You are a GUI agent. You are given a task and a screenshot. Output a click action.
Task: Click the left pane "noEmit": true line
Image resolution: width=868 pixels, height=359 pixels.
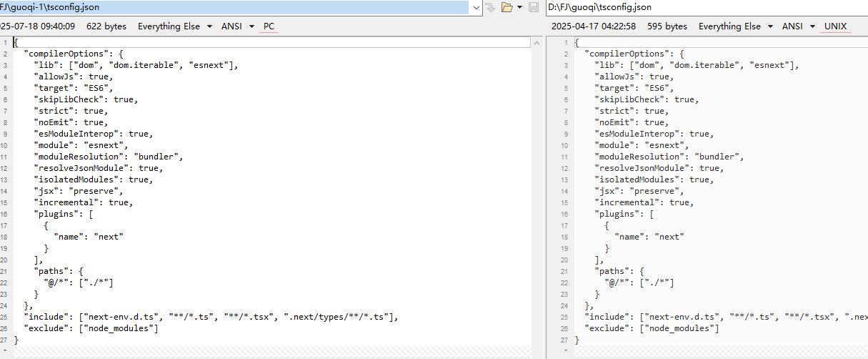pos(71,122)
